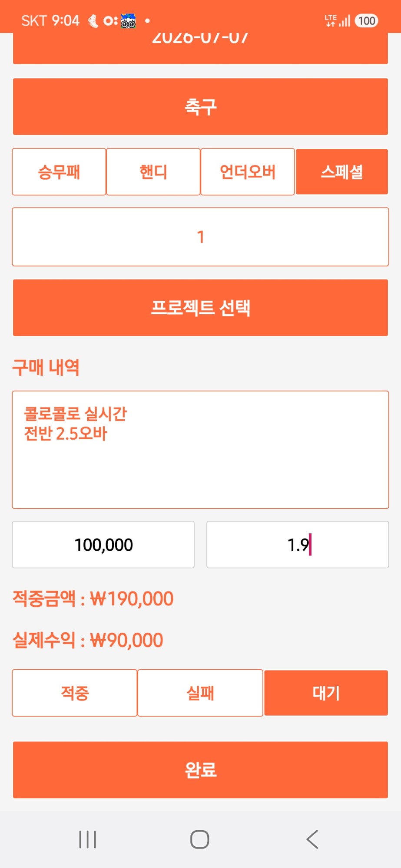
Task: Open recent apps with three-bar icon
Action: coord(87,839)
